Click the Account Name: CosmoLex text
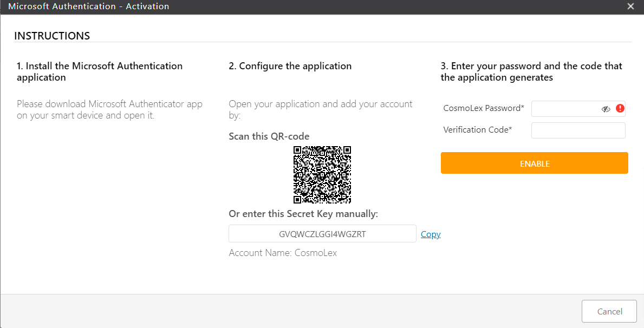 [x=282, y=252]
